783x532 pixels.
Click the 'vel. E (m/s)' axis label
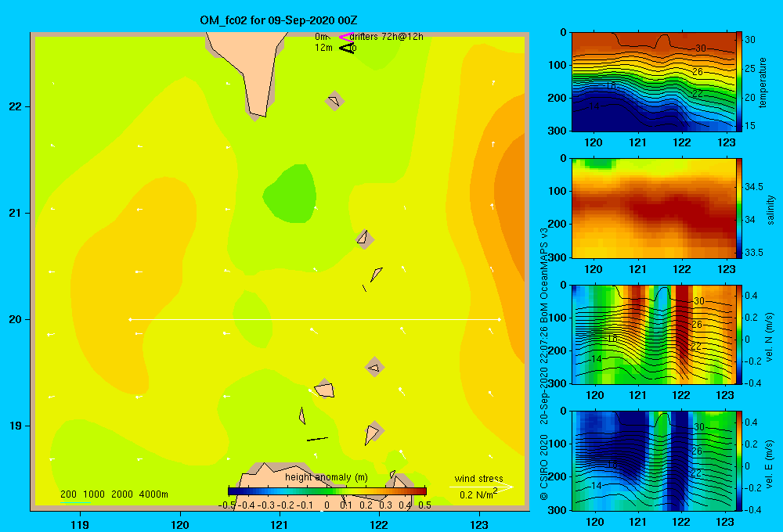pyautogui.click(x=769, y=464)
